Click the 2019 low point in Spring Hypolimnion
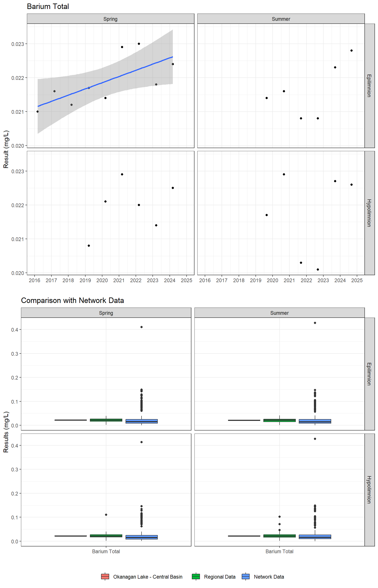Image resolution: width=378 pixels, height=588 pixels. pyautogui.click(x=89, y=246)
